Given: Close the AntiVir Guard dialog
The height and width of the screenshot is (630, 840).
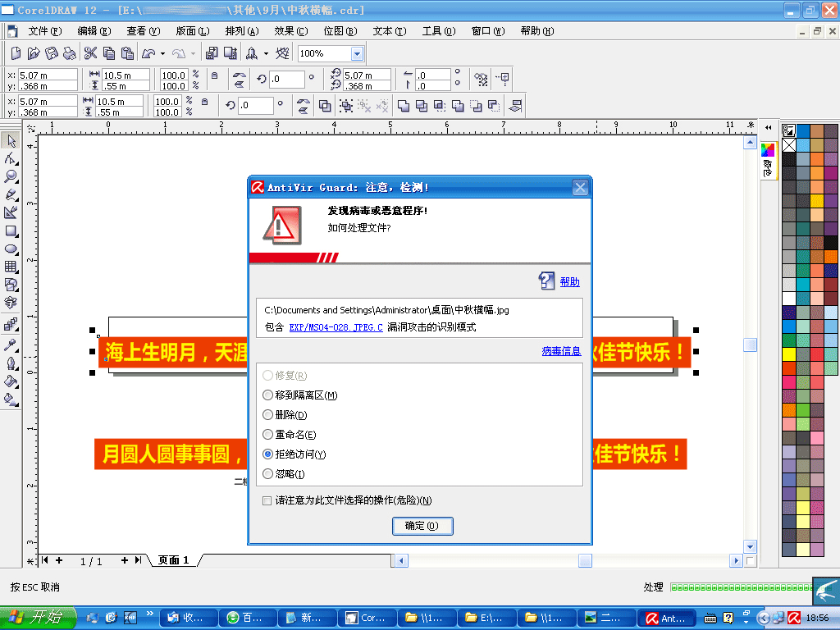Looking at the screenshot, I should click(580, 188).
